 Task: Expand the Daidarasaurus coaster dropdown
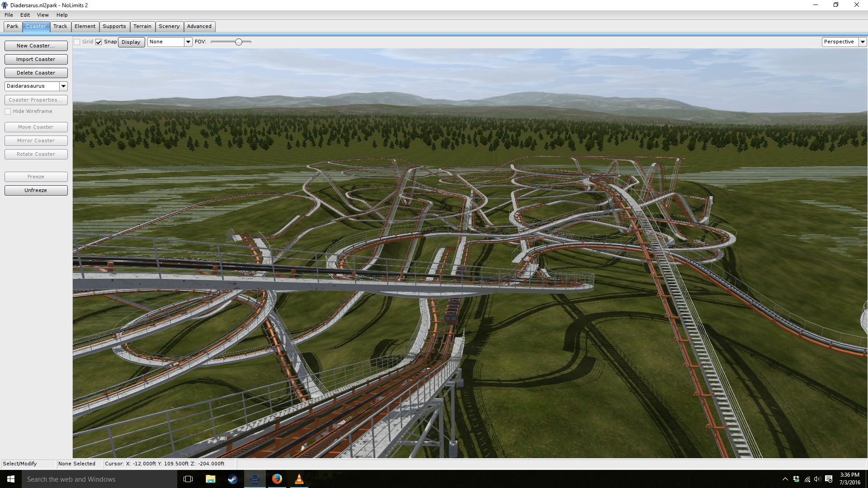click(x=63, y=86)
